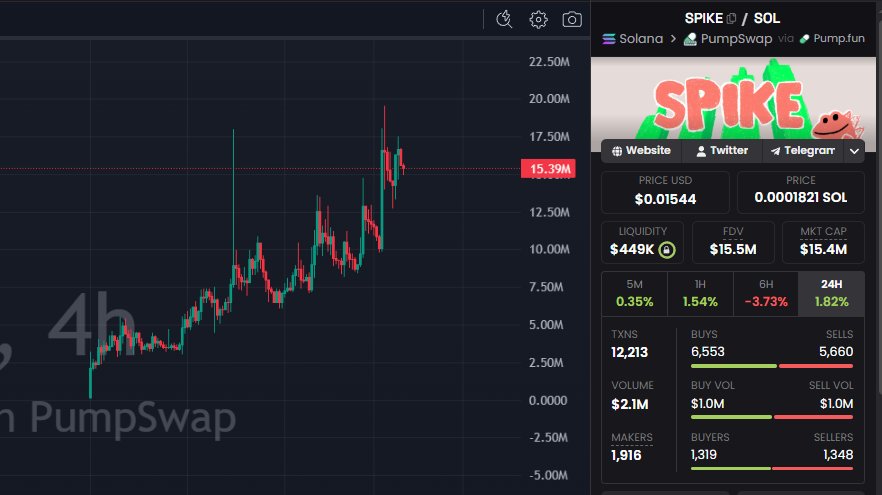The image size is (882, 495).
Task: Click the liquidity lock icon
Action: tap(667, 249)
